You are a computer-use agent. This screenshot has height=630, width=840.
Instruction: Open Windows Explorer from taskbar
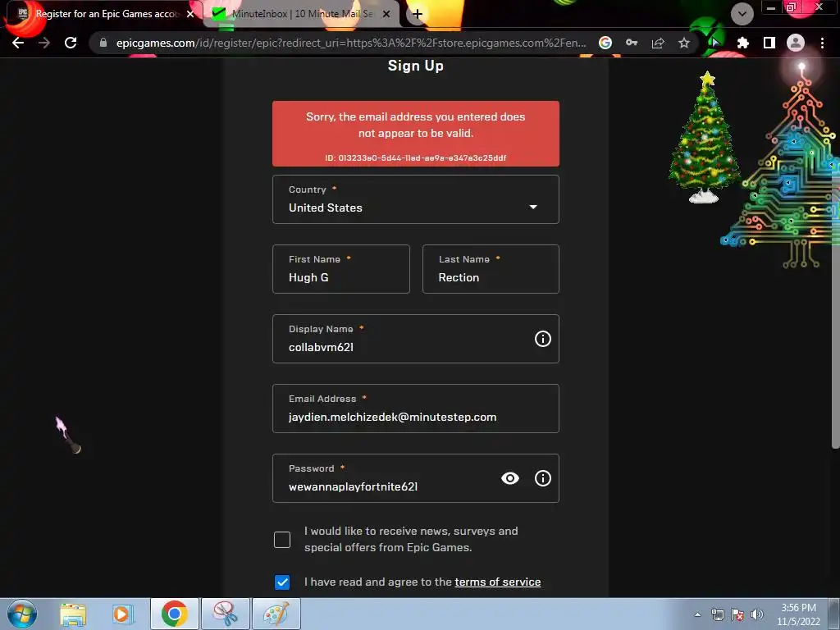pos(73,614)
